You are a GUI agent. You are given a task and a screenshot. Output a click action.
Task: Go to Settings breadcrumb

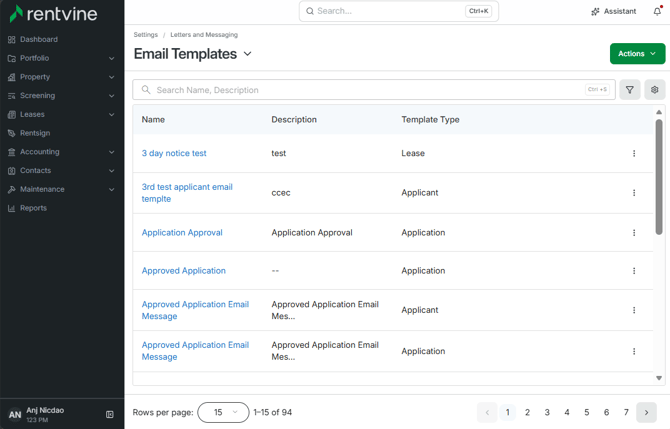pos(146,35)
